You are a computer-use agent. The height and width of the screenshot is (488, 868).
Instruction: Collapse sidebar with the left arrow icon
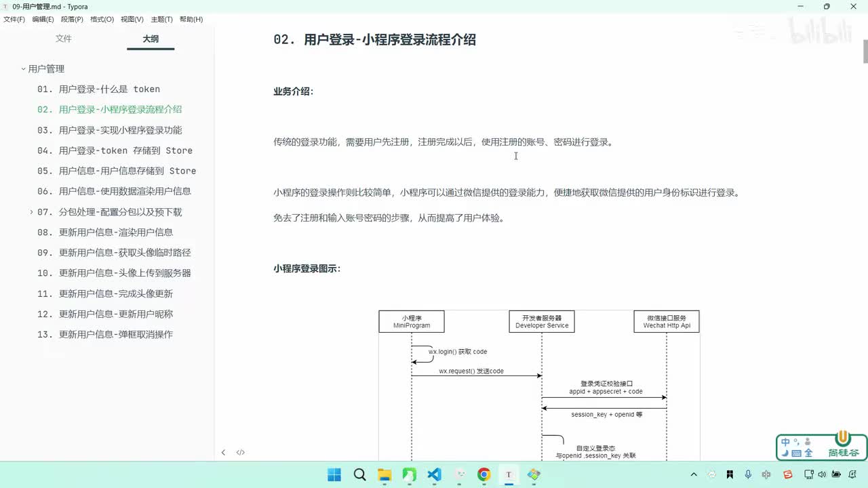[223, 452]
